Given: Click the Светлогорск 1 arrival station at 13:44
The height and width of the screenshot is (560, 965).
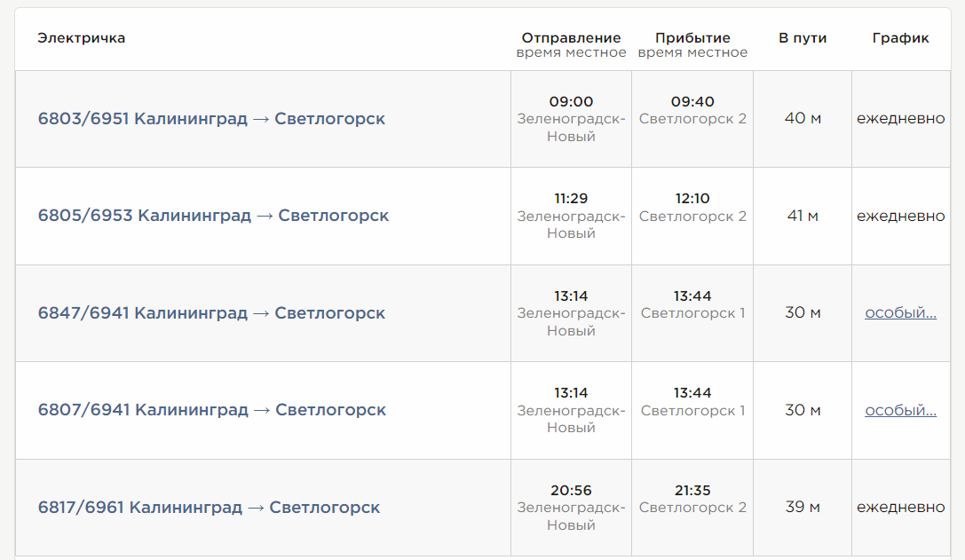Looking at the screenshot, I should click(692, 312).
